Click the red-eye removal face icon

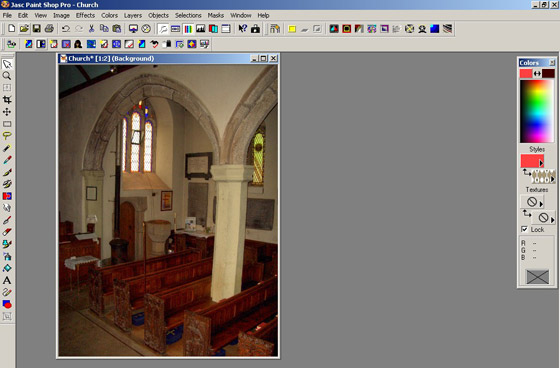tap(78, 44)
